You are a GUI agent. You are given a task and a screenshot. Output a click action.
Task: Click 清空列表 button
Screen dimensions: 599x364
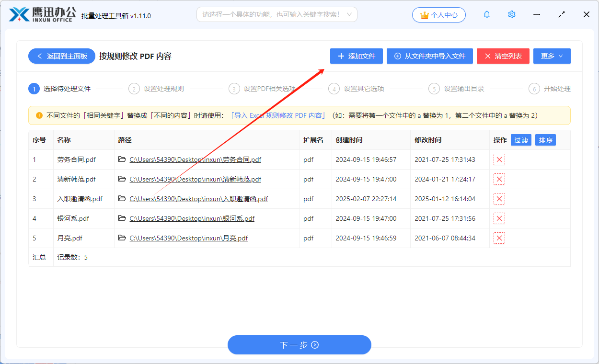tap(503, 56)
